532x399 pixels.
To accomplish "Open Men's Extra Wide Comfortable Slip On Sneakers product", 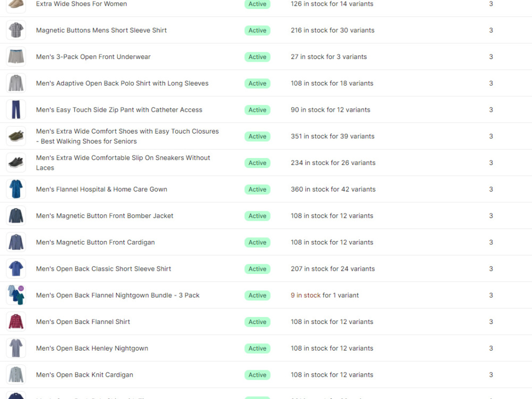I will click(x=123, y=162).
